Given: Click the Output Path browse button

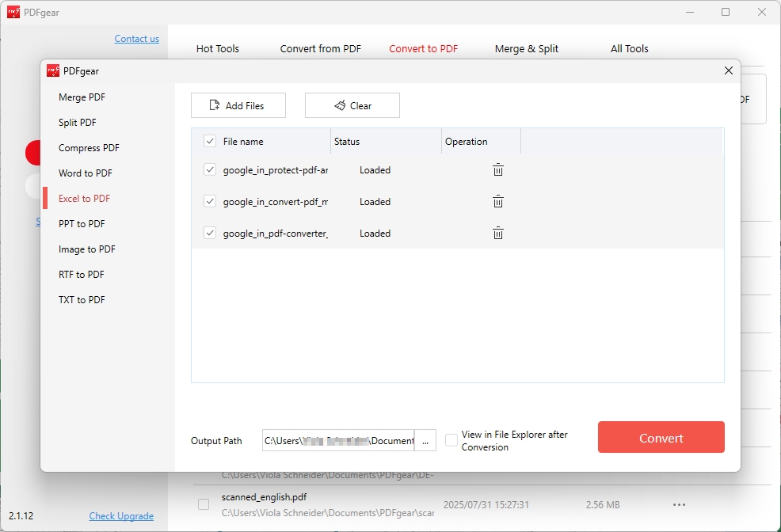Looking at the screenshot, I should coord(425,440).
